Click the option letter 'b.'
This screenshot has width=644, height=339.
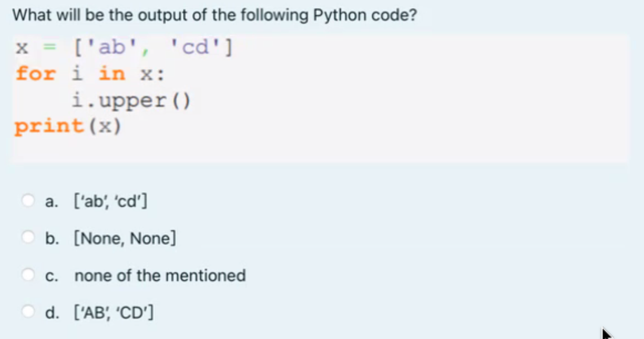pyautogui.click(x=52, y=238)
